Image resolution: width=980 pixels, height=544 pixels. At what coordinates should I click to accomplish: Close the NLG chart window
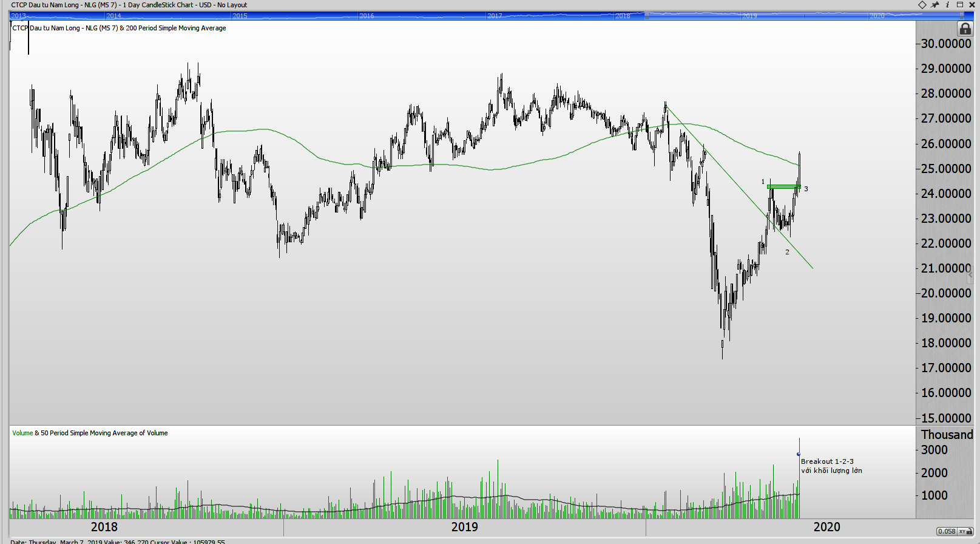tap(972, 5)
